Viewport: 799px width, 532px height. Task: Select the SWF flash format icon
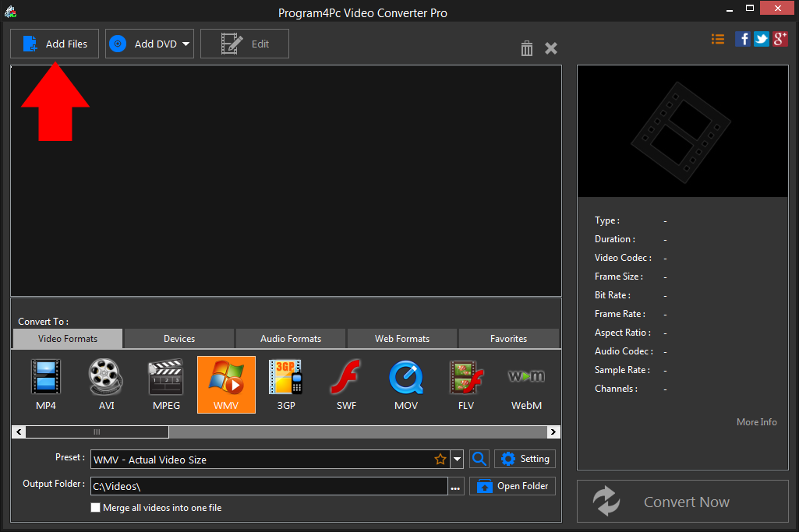tap(346, 384)
